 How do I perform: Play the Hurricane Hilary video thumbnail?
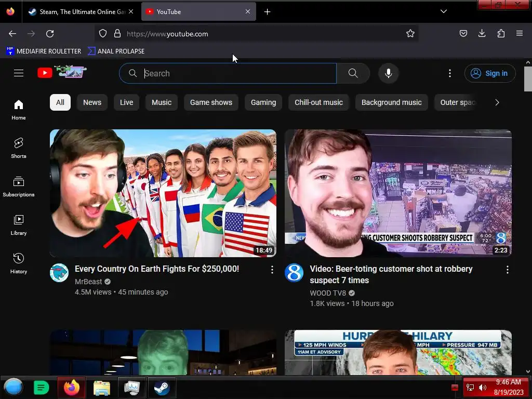(398, 353)
